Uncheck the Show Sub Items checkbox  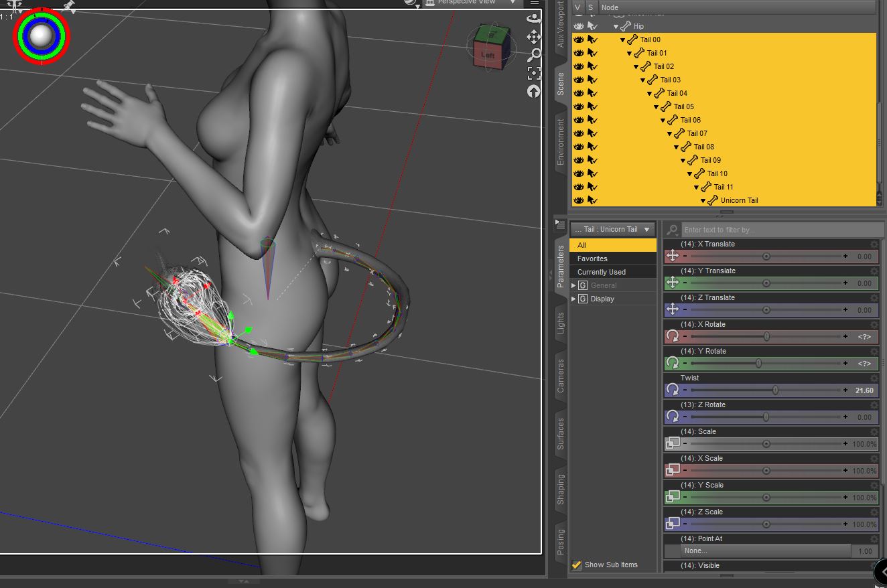[576, 565]
